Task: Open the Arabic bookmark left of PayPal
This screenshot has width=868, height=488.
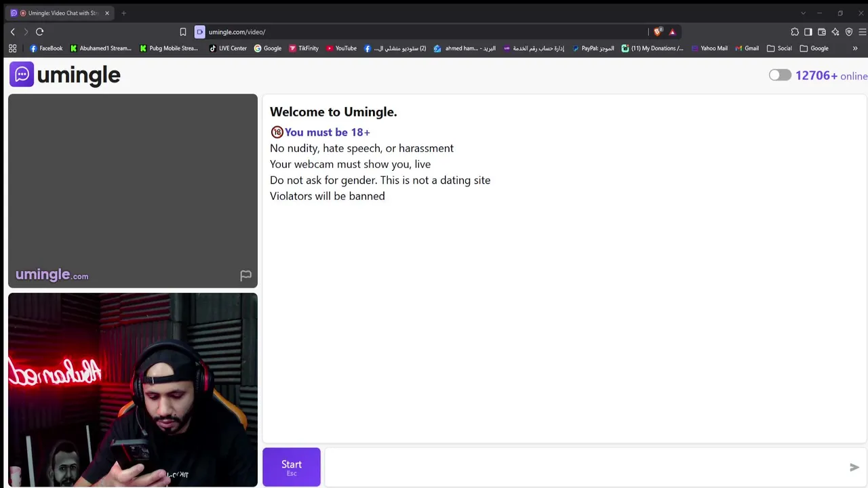Action: [x=534, y=48]
